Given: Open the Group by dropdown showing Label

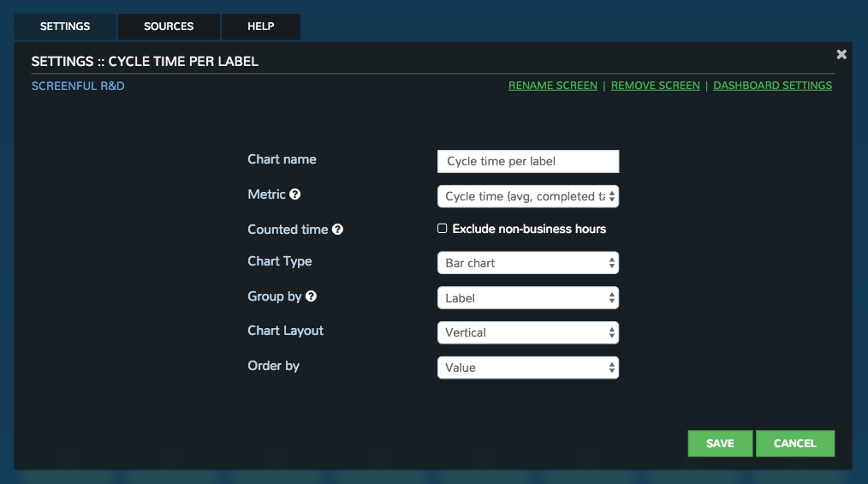Looking at the screenshot, I should 528,298.
